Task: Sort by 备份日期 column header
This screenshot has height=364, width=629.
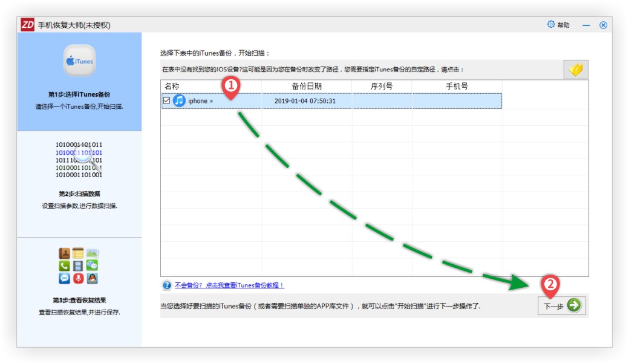Action: pos(307,86)
